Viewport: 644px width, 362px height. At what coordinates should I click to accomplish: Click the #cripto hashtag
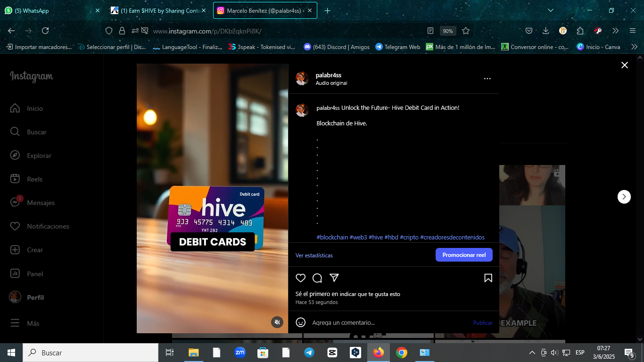point(409,237)
